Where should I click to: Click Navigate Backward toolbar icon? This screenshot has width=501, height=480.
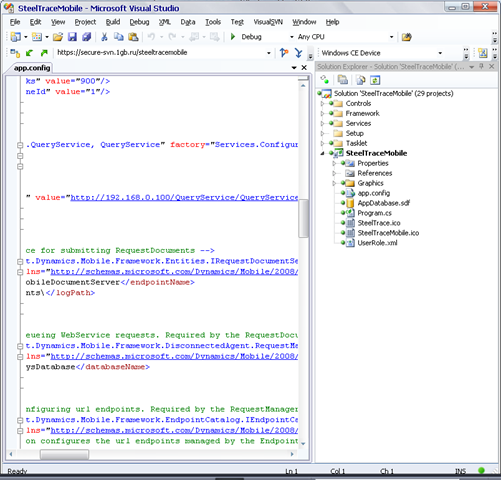194,37
